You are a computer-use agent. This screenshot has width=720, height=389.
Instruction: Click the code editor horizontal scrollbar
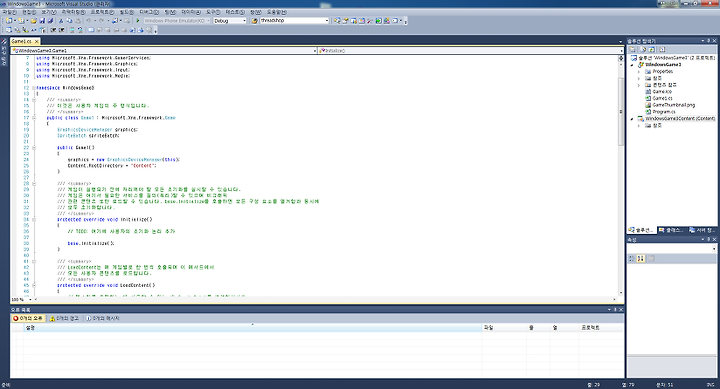(x=326, y=299)
